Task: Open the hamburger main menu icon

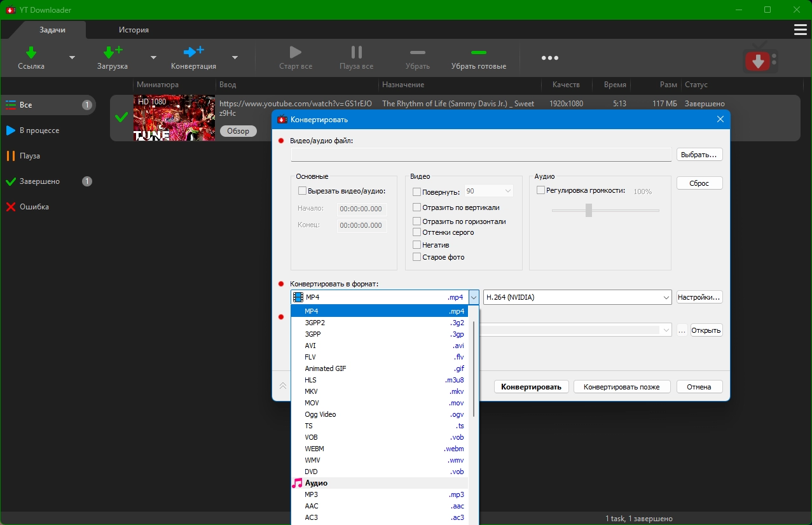Action: tap(800, 30)
